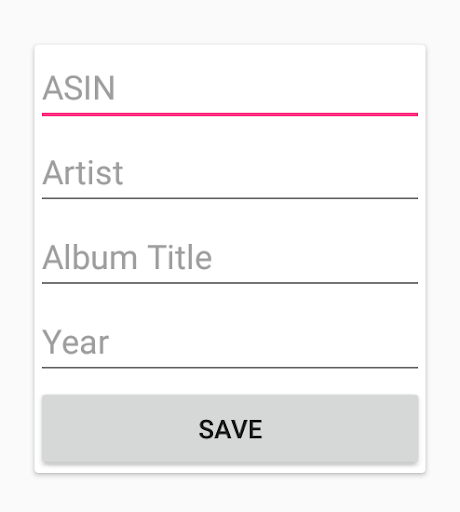The height and width of the screenshot is (512, 460).
Task: Place cursor in the highlighted ASIN field
Action: click(230, 88)
